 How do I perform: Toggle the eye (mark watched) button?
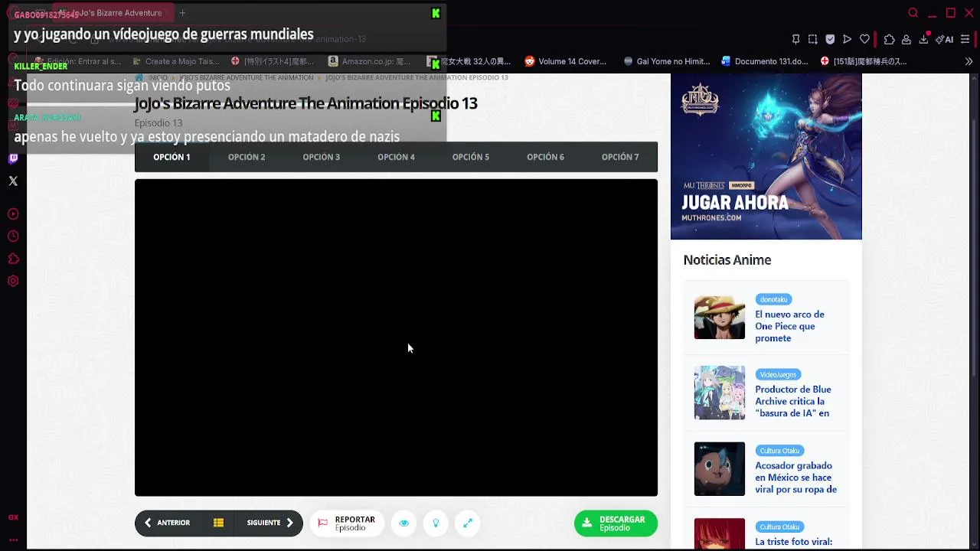click(x=403, y=523)
